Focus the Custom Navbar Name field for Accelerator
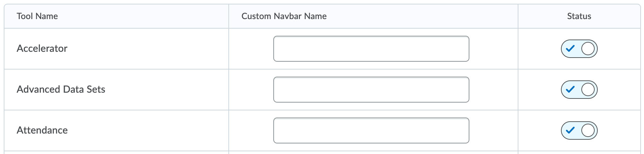Screen dimensions: 644x154 click(371, 49)
